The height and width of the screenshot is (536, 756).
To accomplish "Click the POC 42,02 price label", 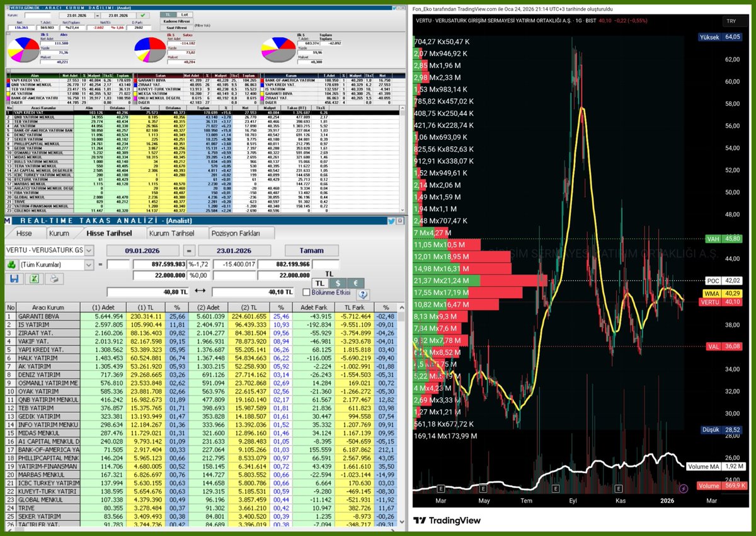I will 723,281.
